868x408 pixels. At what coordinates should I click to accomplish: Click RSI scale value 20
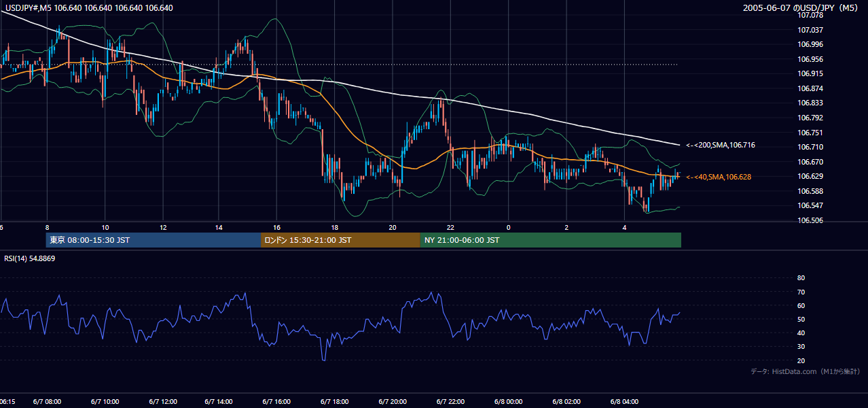click(801, 360)
